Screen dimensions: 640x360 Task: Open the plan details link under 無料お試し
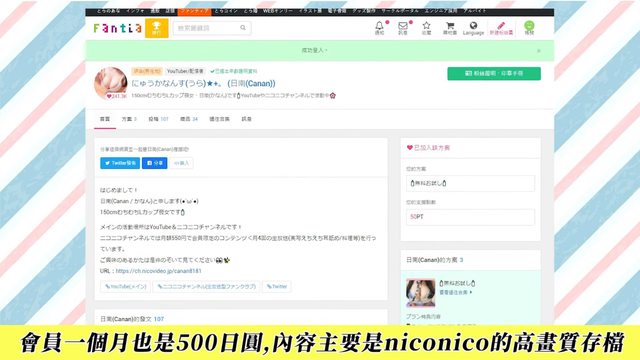click(x=456, y=293)
